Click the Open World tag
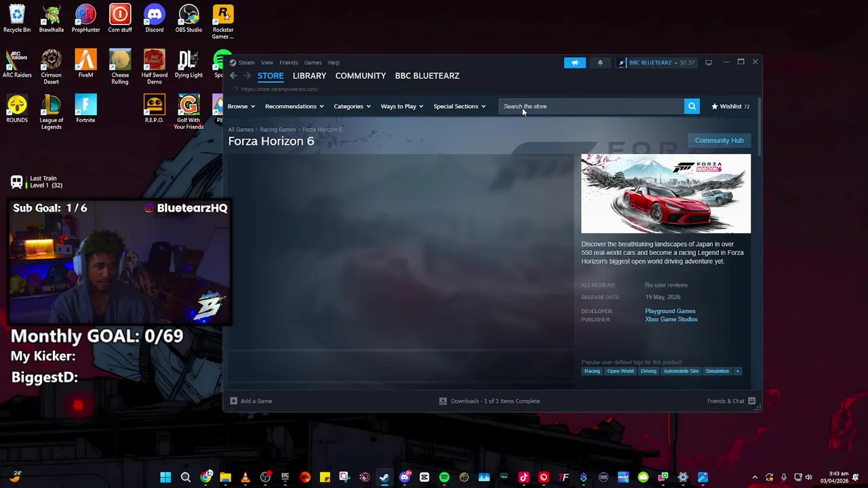This screenshot has width=868, height=488. tap(620, 371)
